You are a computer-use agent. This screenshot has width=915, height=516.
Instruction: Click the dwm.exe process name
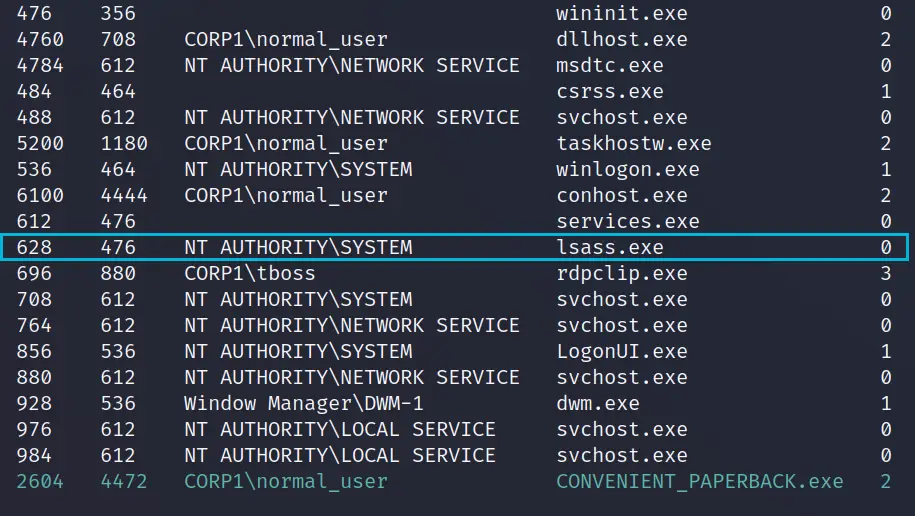[598, 403]
